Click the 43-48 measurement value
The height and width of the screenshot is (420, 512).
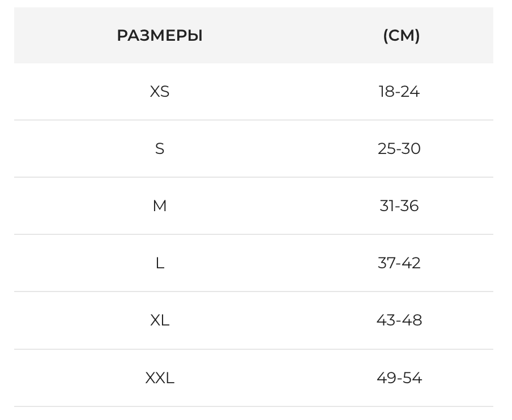tap(399, 320)
